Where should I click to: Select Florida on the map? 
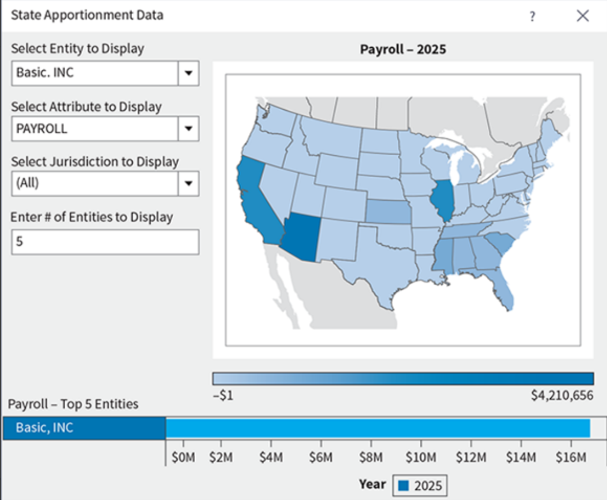(507, 290)
